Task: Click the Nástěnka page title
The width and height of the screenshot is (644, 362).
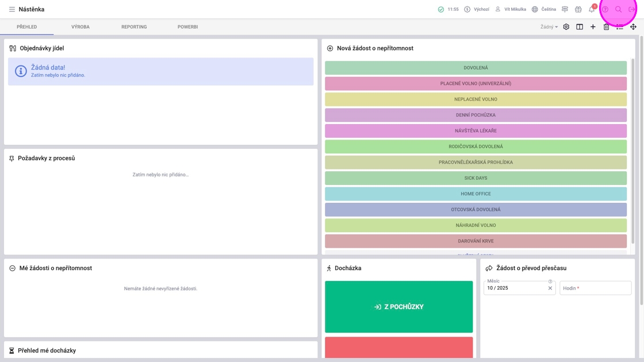Action: pyautogui.click(x=32, y=9)
